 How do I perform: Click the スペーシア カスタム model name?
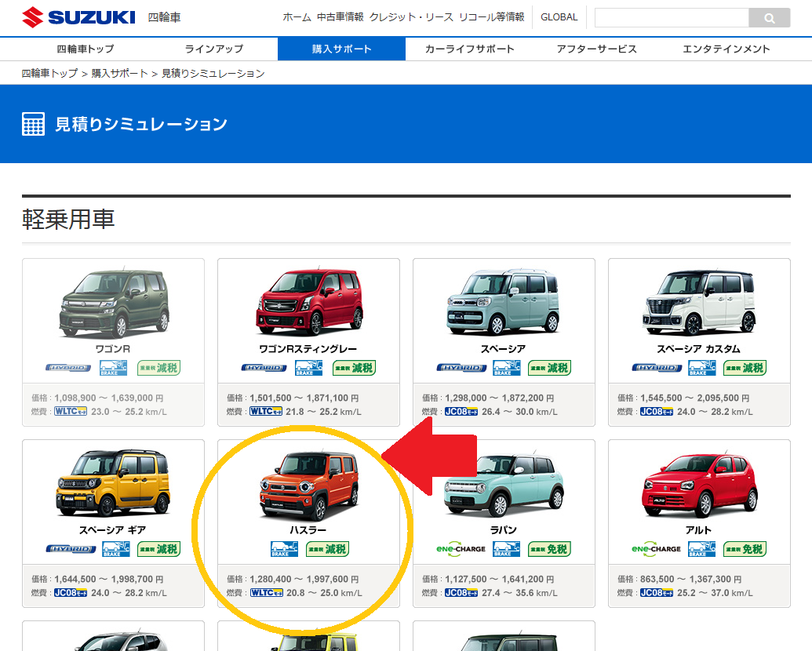point(699,349)
